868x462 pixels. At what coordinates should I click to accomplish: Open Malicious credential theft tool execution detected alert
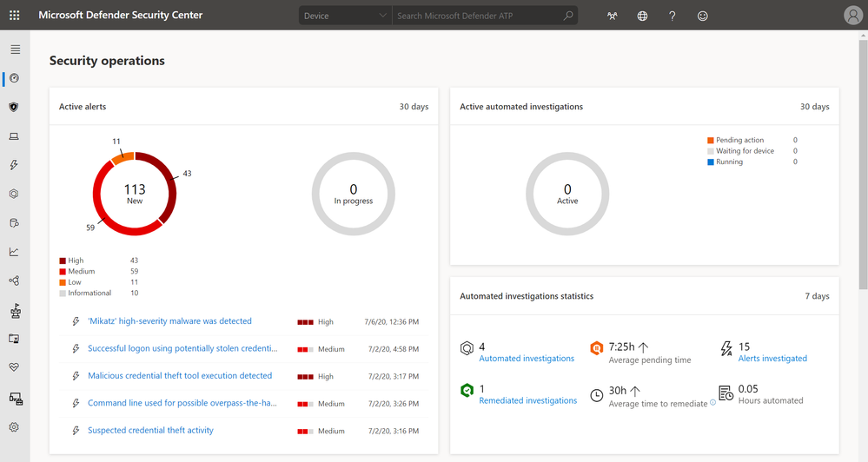[x=180, y=375]
